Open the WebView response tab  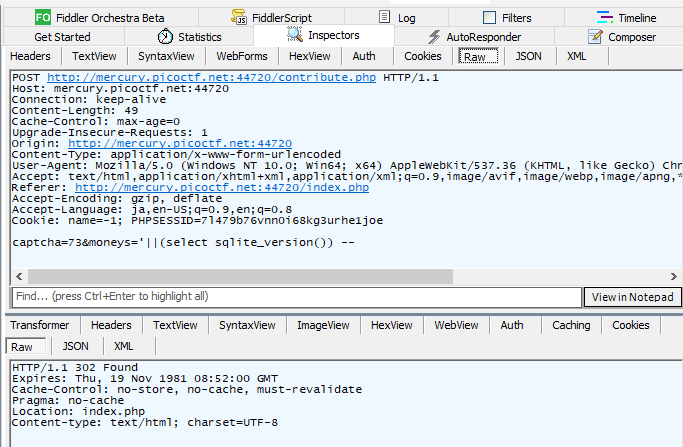[x=456, y=325]
